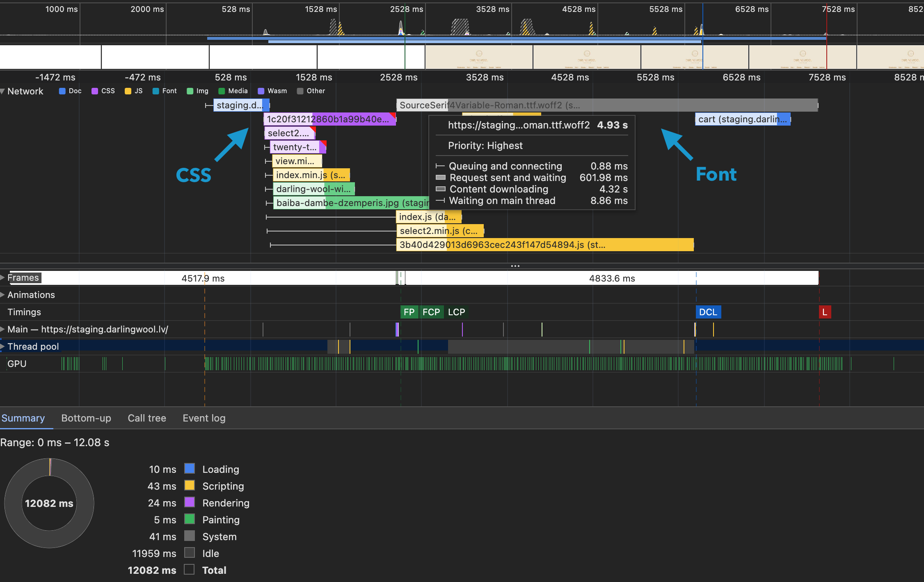Click the Media legend icon
924x582 pixels.
coord(222,91)
